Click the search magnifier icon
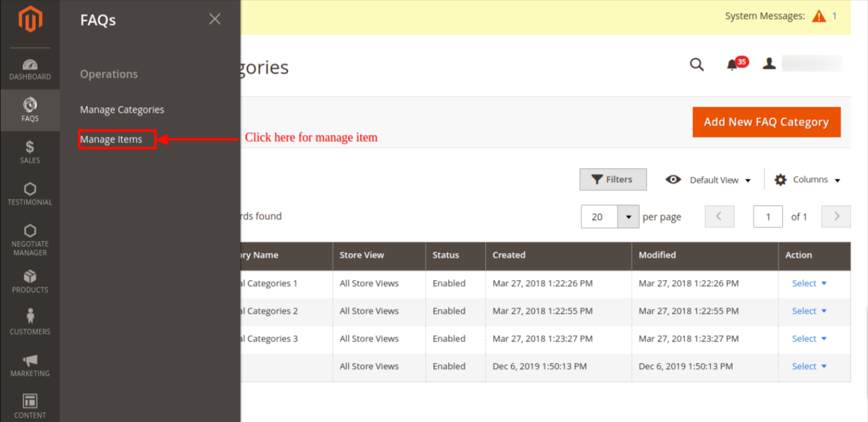 (696, 65)
